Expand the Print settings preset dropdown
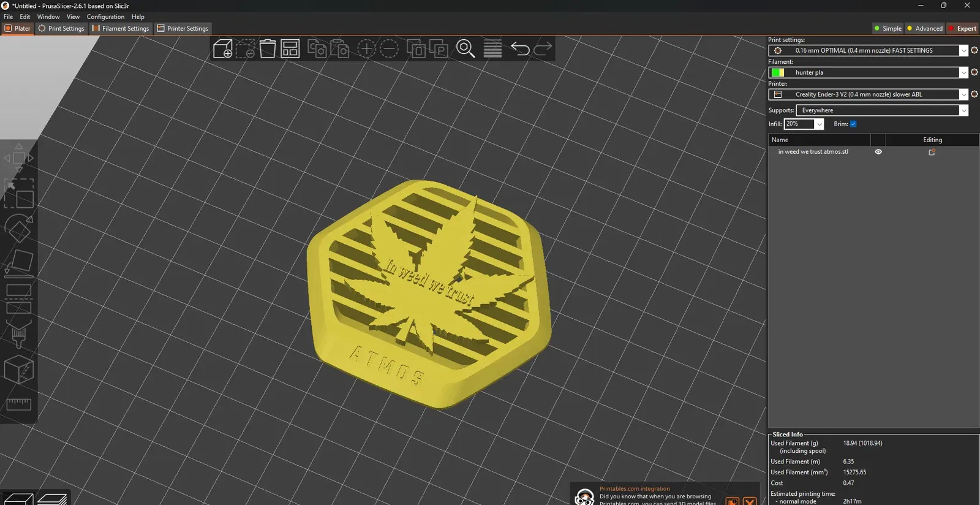This screenshot has width=980, height=505. click(963, 50)
